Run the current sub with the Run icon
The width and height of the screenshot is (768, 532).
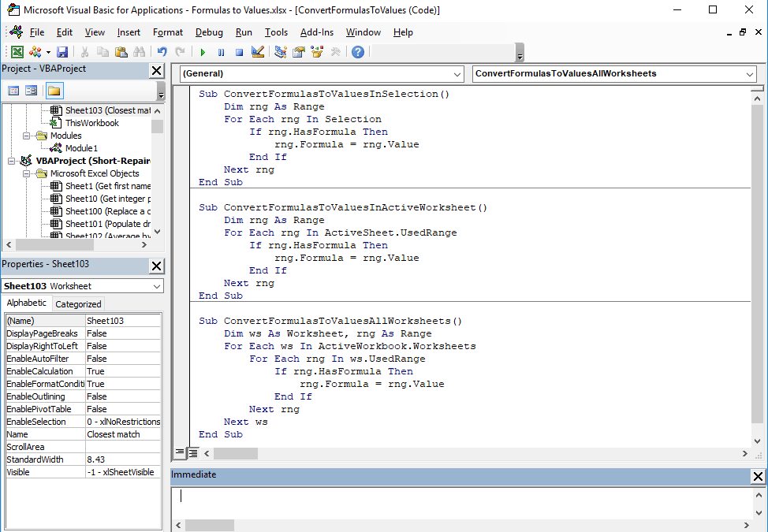(x=202, y=51)
